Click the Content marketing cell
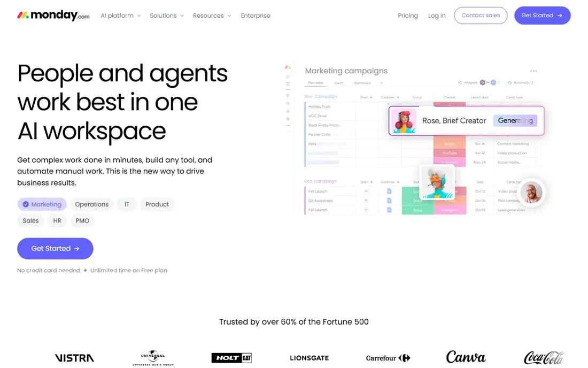The image size is (588, 368). coord(513,144)
